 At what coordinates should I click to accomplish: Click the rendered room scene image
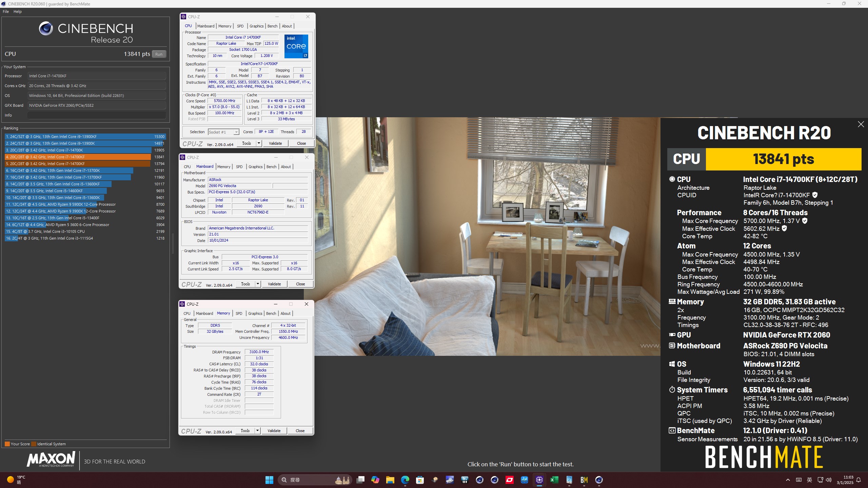pyautogui.click(x=487, y=237)
